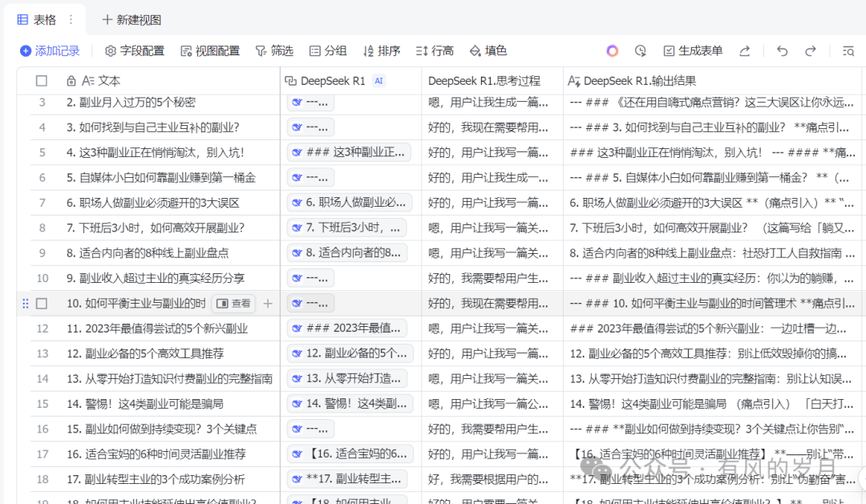Screen dimensions: 866x504
Task: Click the colorful AI ring icon
Action: pyautogui.click(x=612, y=50)
